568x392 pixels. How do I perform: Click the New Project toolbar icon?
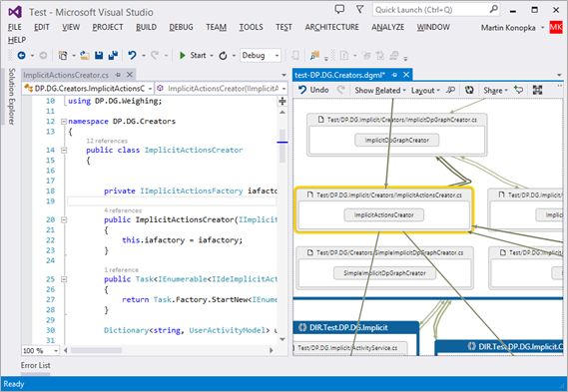click(63, 56)
